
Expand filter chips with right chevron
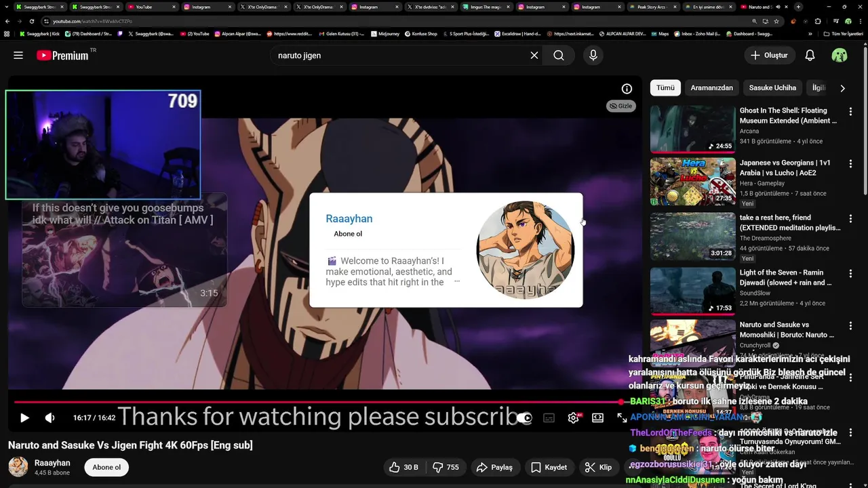pos(842,88)
